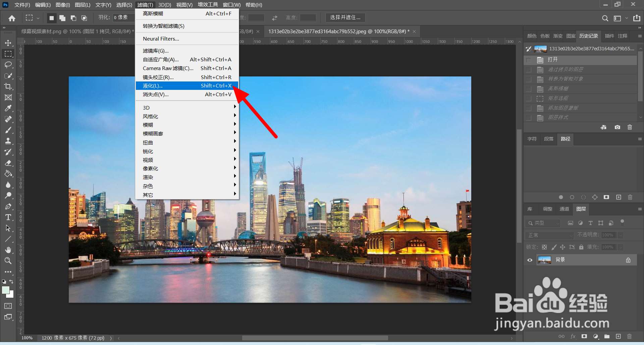
Task: Open the search magnifier in top right
Action: tap(605, 18)
